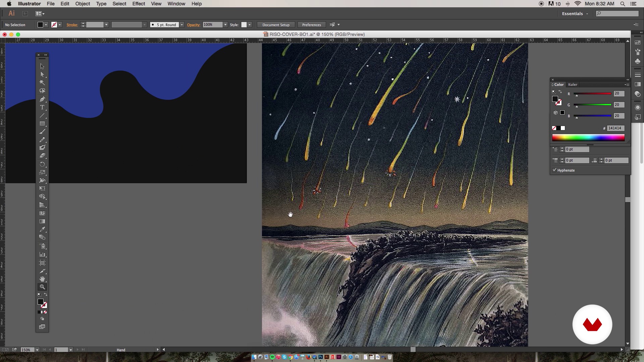Open the Object menu

pyautogui.click(x=83, y=4)
